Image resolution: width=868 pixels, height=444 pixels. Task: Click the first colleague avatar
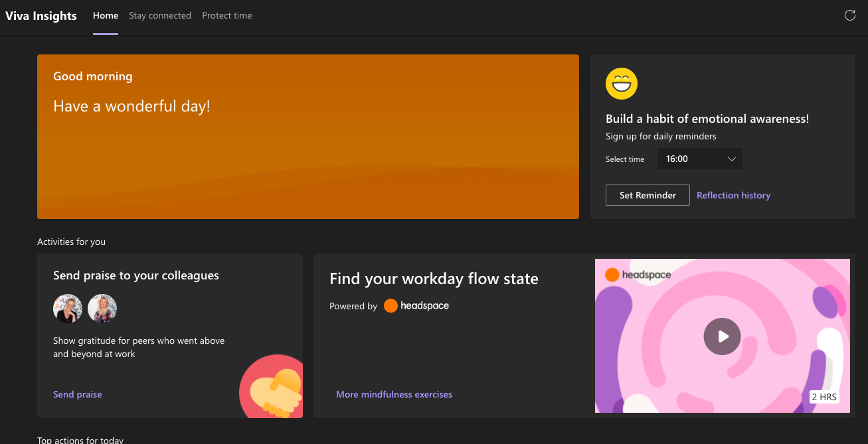[x=68, y=309]
